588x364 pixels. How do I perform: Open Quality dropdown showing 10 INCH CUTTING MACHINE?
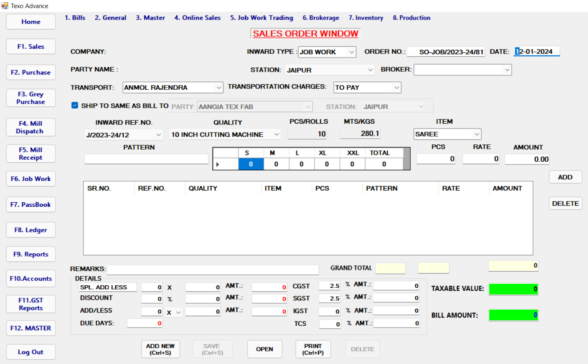click(277, 134)
